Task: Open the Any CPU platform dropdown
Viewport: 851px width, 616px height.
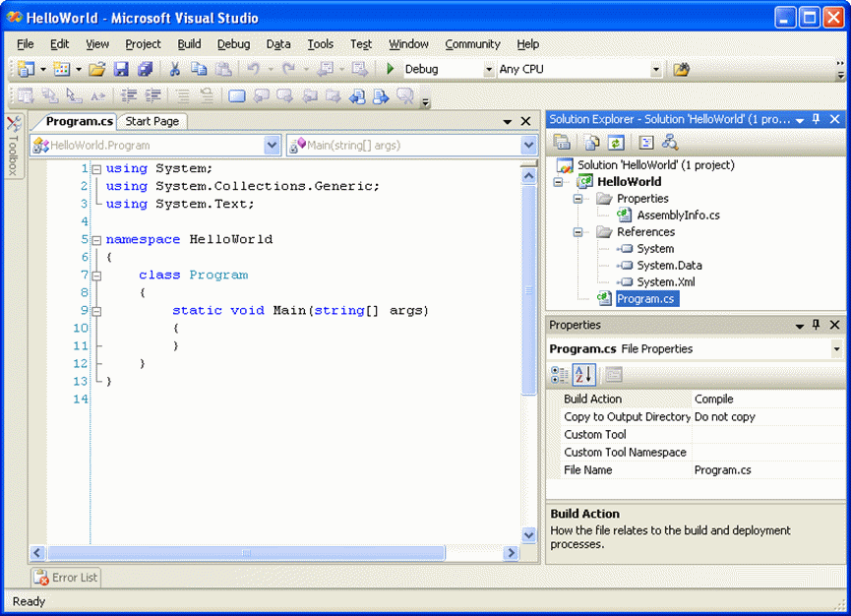Action: tap(656, 70)
